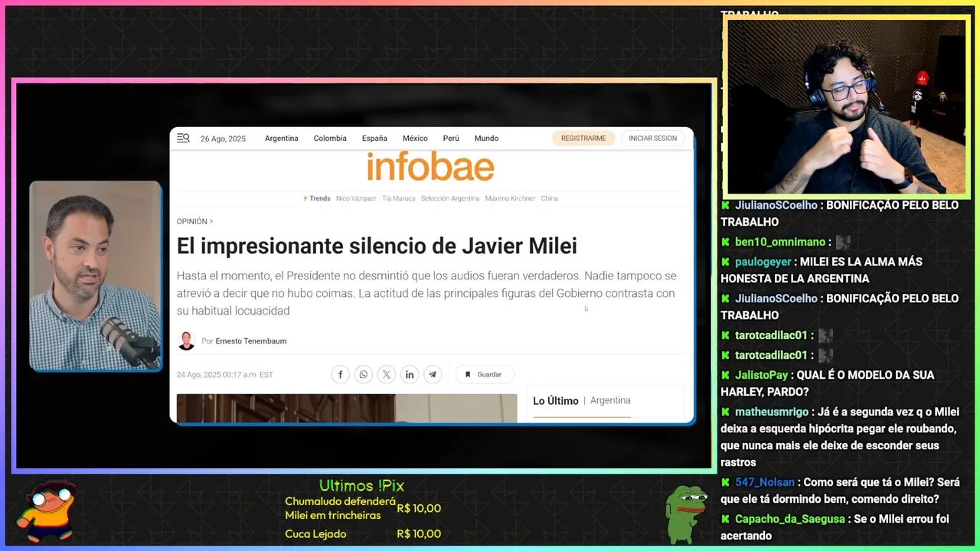Select the Lo Último tab

(556, 401)
